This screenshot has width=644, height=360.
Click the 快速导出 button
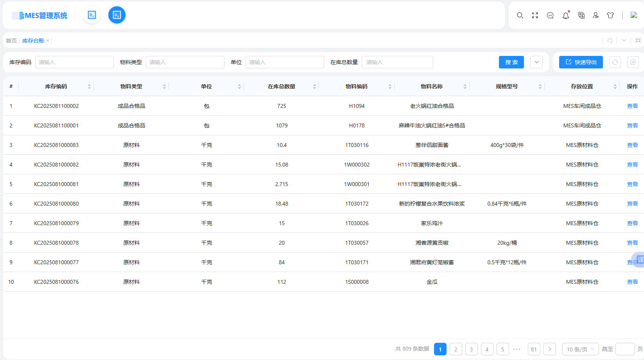581,62
